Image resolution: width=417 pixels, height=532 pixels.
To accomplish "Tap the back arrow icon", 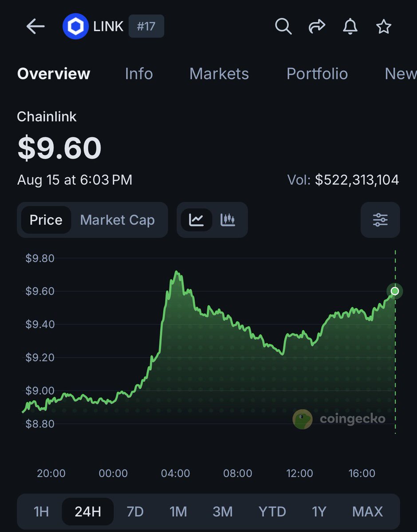I will [x=35, y=27].
